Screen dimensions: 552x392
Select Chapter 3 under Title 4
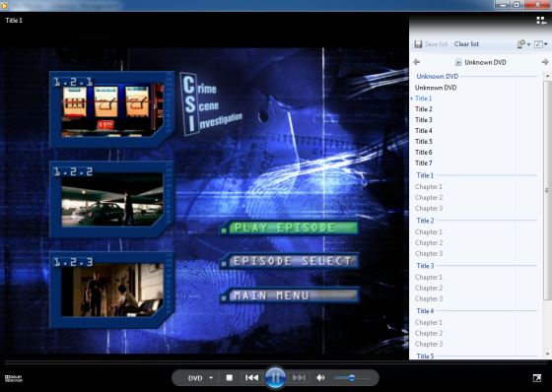pyautogui.click(x=429, y=344)
